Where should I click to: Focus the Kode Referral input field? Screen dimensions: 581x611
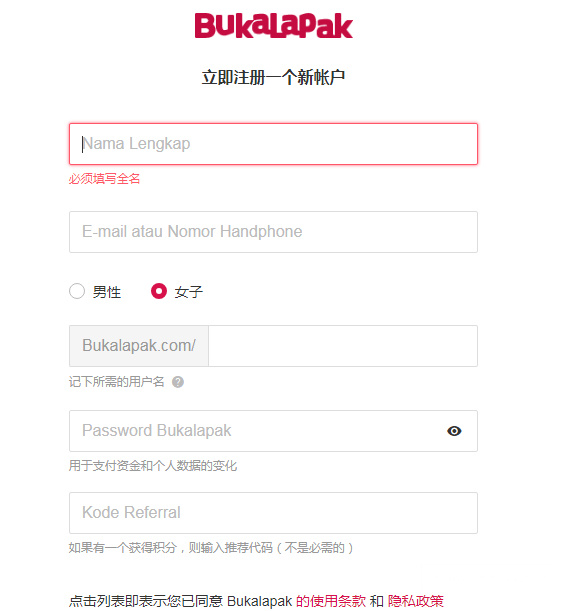pos(273,513)
